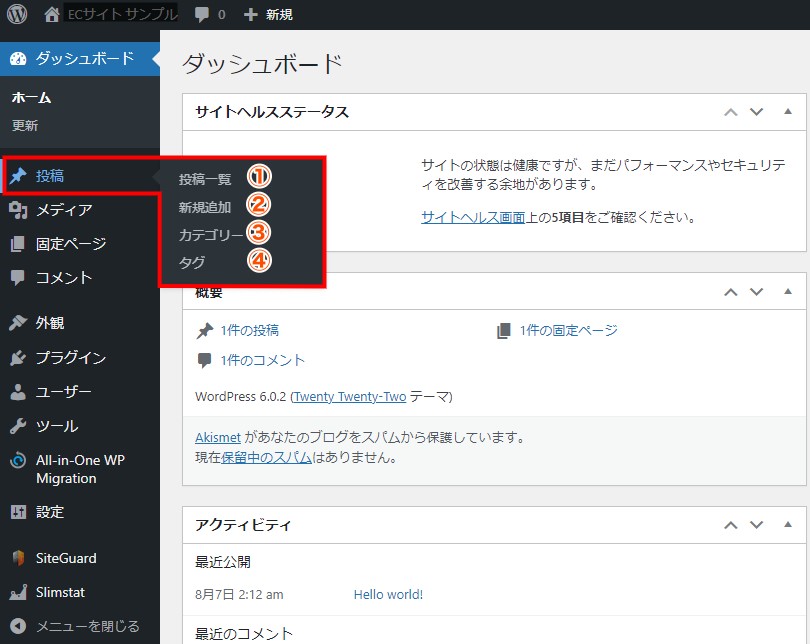The height and width of the screenshot is (644, 810).
Task: Open プラグイン via its plug icon
Action: point(18,358)
